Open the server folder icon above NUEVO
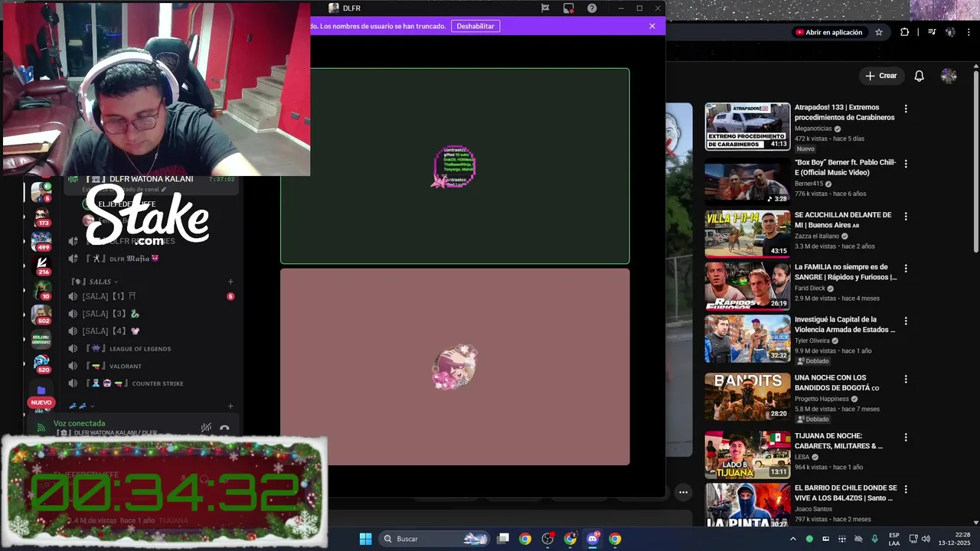This screenshot has width=980, height=551. [x=41, y=390]
